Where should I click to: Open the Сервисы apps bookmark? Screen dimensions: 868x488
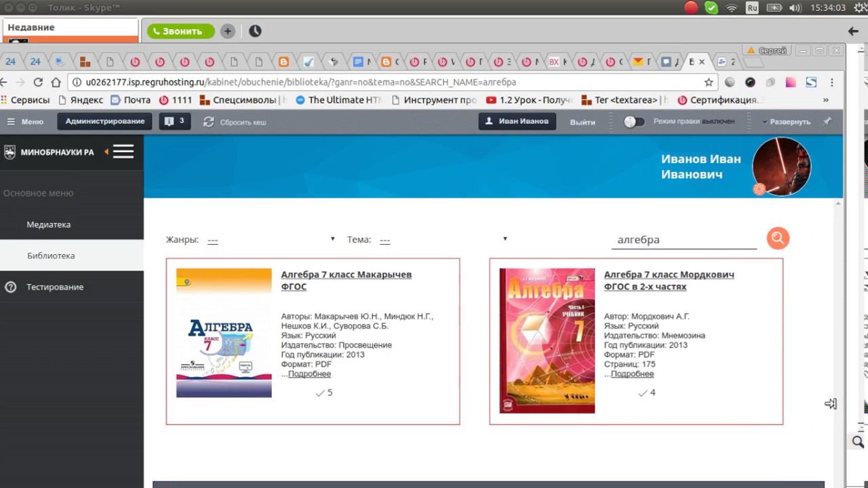coord(26,100)
